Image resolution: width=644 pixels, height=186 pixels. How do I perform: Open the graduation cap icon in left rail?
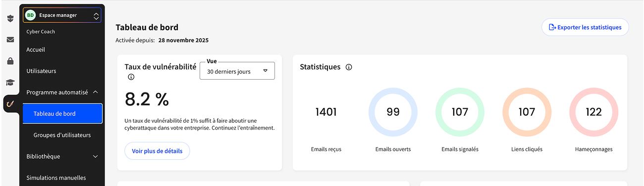pyautogui.click(x=10, y=83)
